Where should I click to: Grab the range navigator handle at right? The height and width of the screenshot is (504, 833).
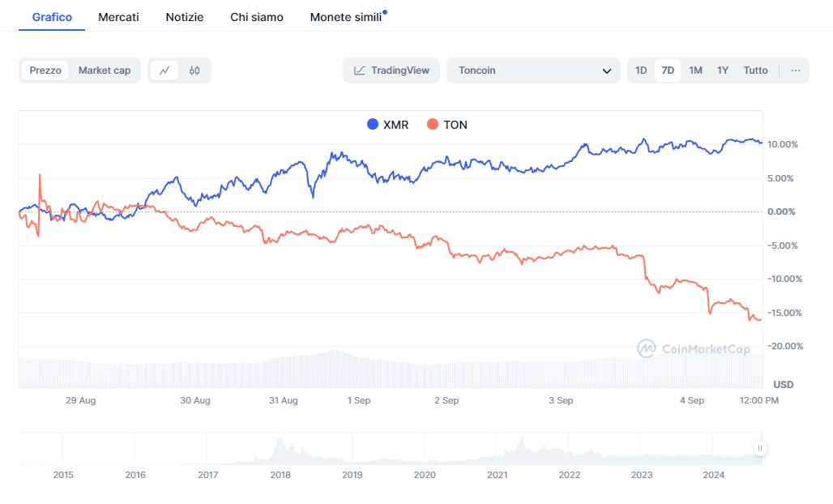pos(760,448)
